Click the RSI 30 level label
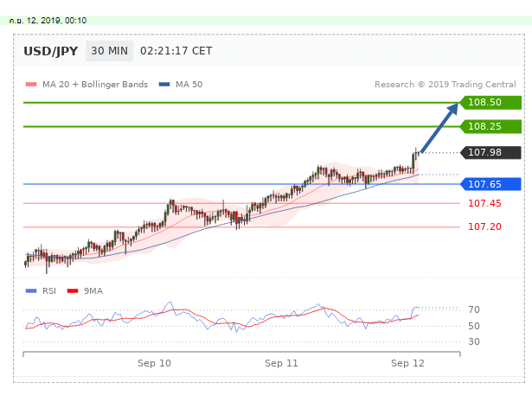Image resolution: width=532 pixels, height=395 pixels. [x=474, y=341]
